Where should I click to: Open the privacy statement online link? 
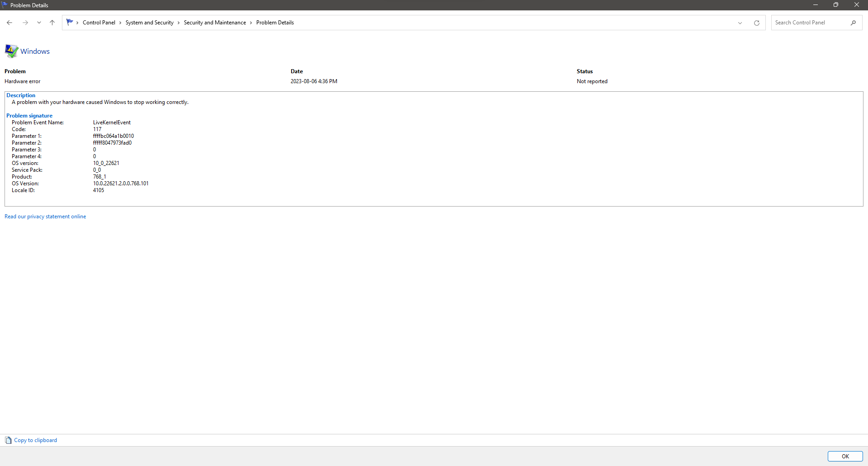click(45, 217)
